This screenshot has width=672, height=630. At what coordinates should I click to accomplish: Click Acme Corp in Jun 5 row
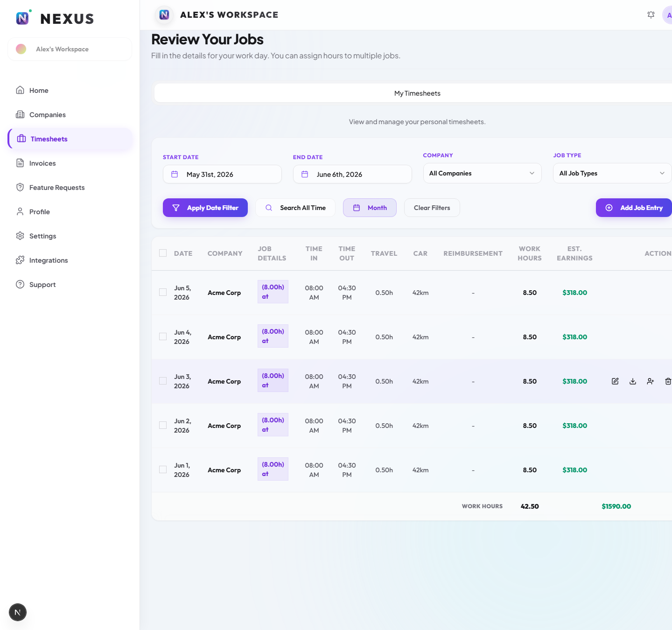[224, 293]
